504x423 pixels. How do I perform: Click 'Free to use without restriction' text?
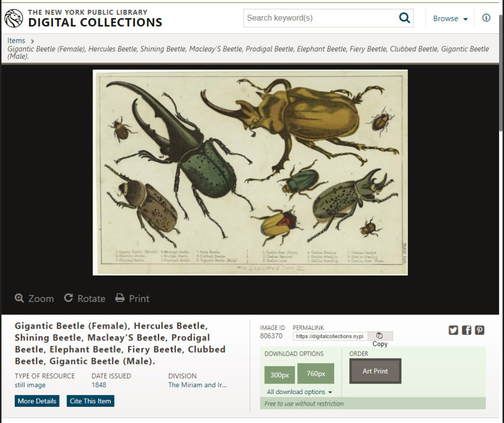304,404
